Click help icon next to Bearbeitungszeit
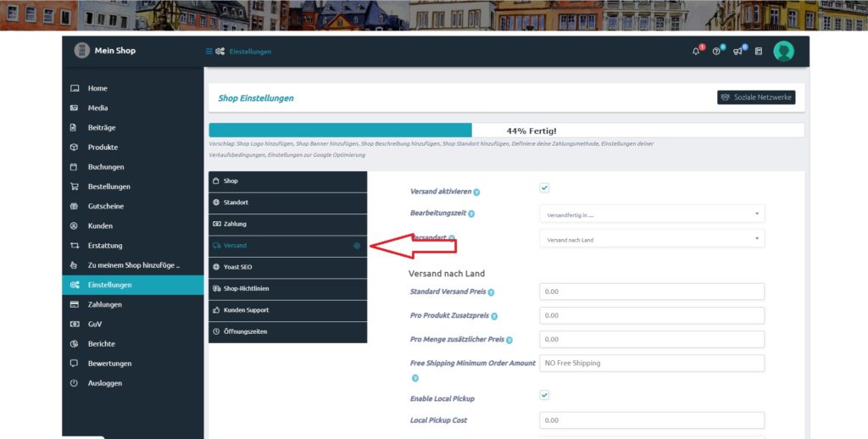 [x=471, y=214]
